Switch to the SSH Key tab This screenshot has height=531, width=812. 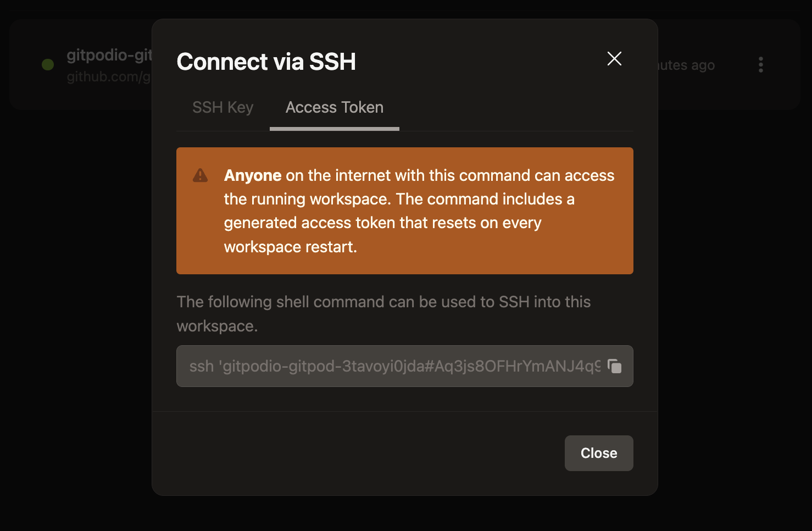pos(223,107)
